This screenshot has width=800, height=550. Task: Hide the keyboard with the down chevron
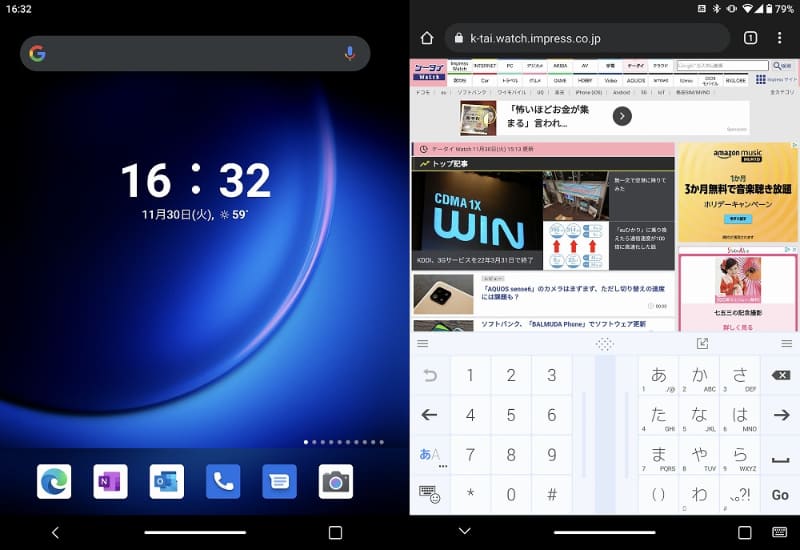464,531
